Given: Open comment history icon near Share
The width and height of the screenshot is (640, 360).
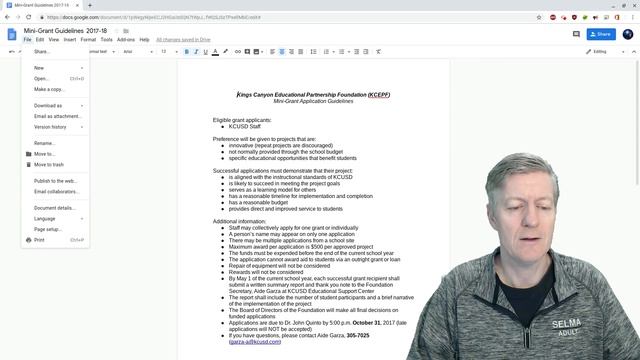Looking at the screenshot, I should click(x=576, y=34).
